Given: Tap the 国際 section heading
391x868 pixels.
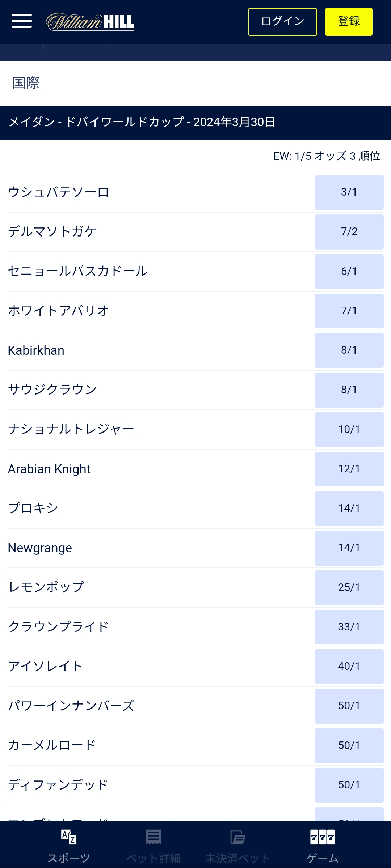Looking at the screenshot, I should [x=26, y=83].
